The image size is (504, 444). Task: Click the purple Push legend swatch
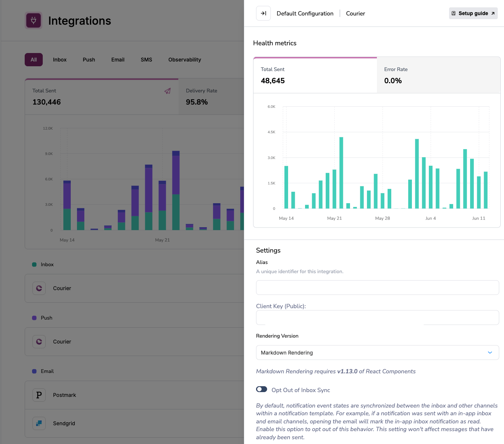34,318
